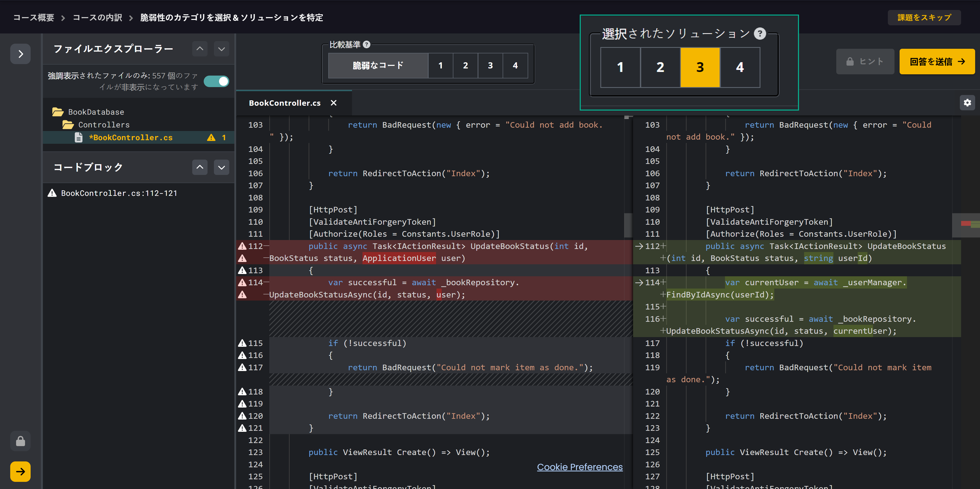The width and height of the screenshot is (980, 489).
Task: Click the yellow arrow button at bottom left
Action: [20, 471]
